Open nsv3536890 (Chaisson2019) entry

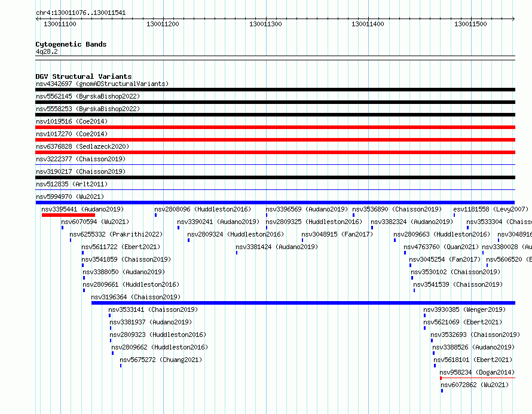[x=397, y=209]
